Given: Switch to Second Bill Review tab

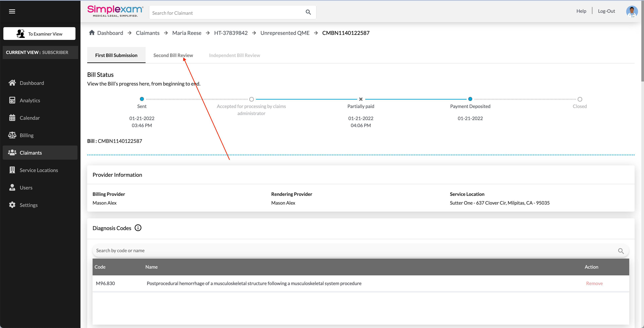Looking at the screenshot, I should (173, 55).
